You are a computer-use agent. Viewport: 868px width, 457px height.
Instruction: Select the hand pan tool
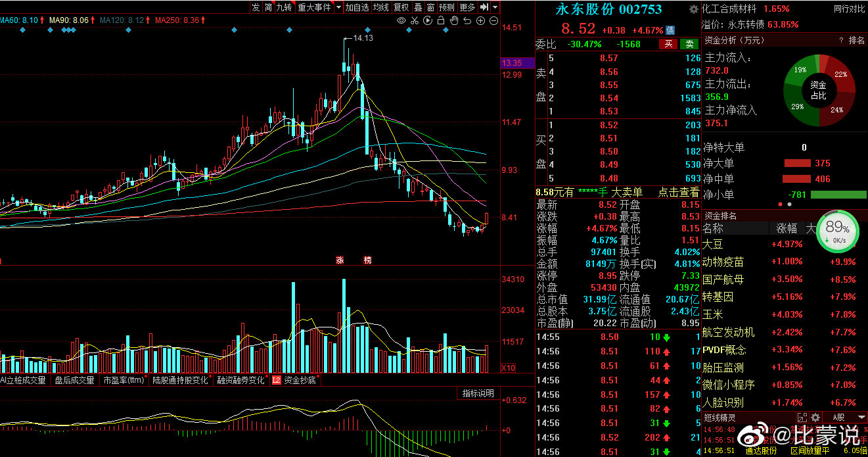[x=454, y=21]
